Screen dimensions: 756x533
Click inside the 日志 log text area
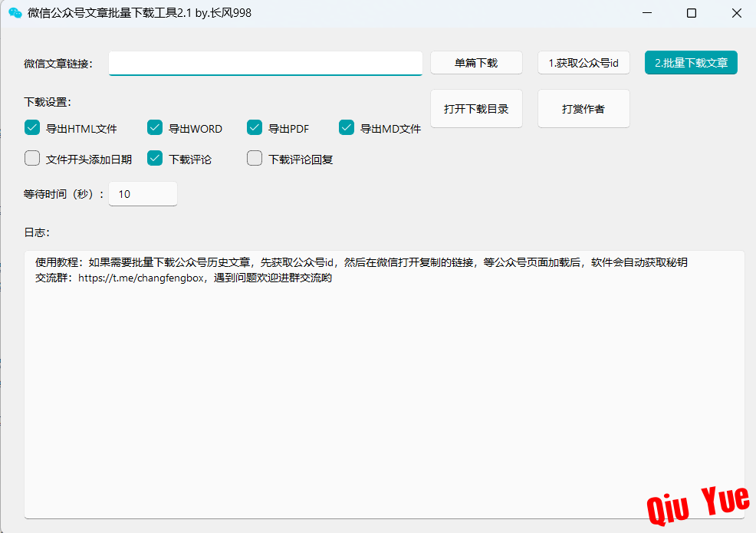[x=384, y=384]
